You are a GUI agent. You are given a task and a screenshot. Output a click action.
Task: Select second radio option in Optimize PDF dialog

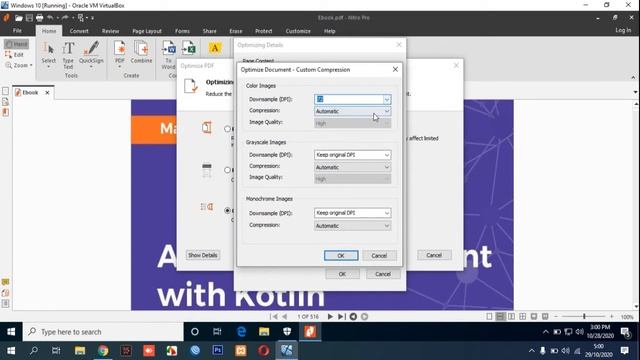click(x=227, y=170)
